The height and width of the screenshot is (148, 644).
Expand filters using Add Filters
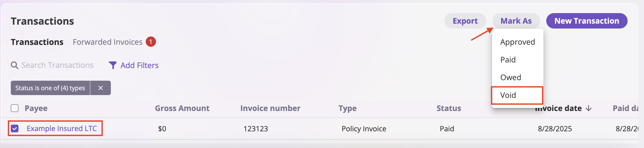coord(140,65)
